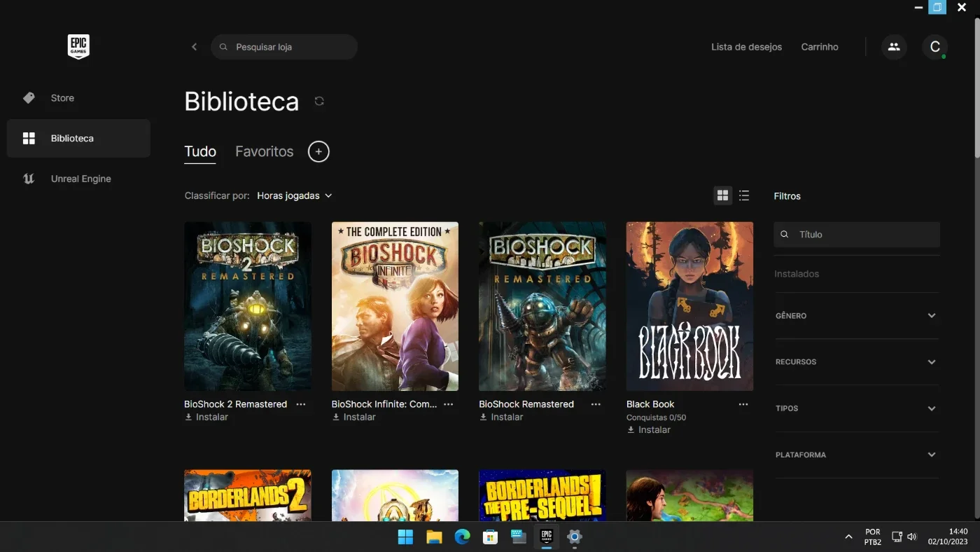
Task: Show hidden system tray icons
Action: [x=848, y=537]
